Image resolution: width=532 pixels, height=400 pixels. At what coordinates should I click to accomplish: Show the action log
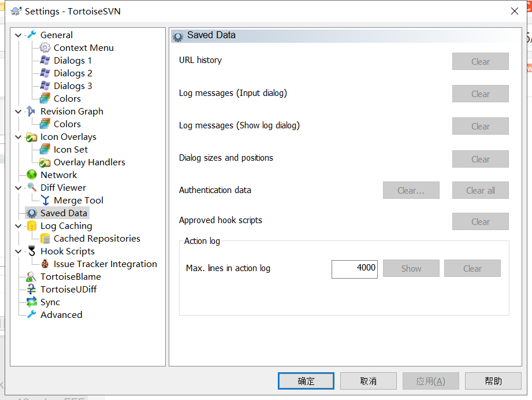[x=411, y=268]
